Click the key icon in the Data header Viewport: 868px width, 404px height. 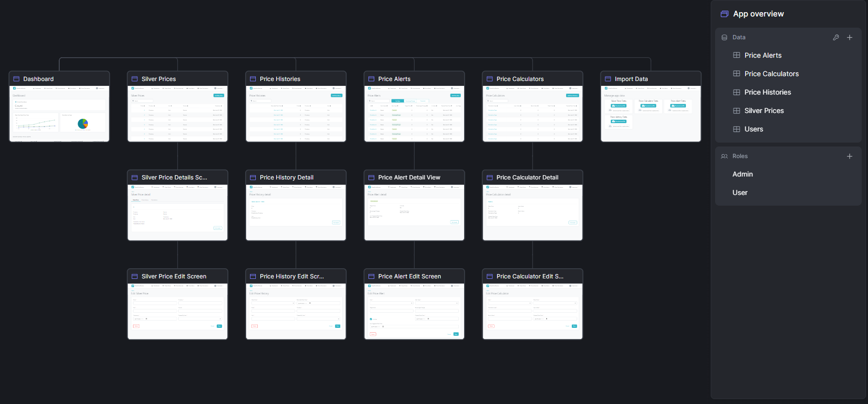tap(836, 37)
